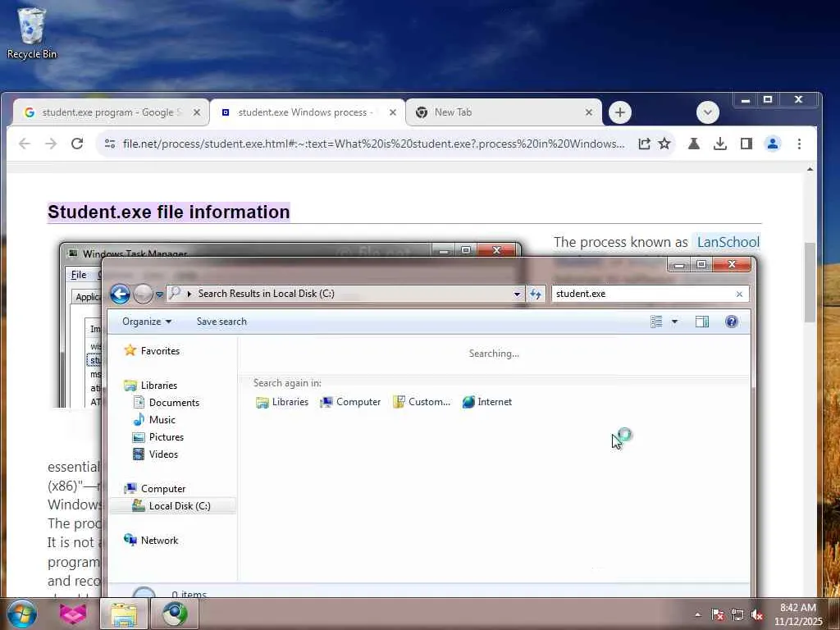Image resolution: width=840 pixels, height=630 pixels.
Task: Open Chrome three-dot menu
Action: tap(799, 144)
